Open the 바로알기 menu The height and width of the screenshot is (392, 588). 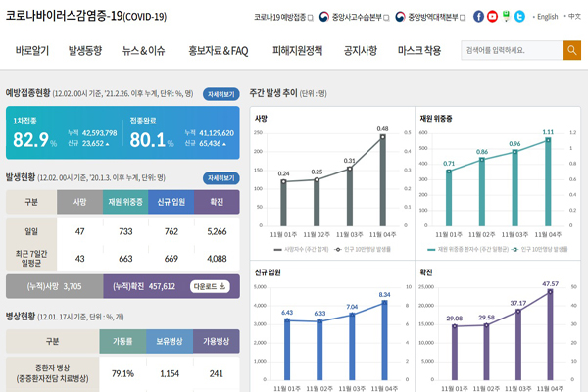pos(32,50)
